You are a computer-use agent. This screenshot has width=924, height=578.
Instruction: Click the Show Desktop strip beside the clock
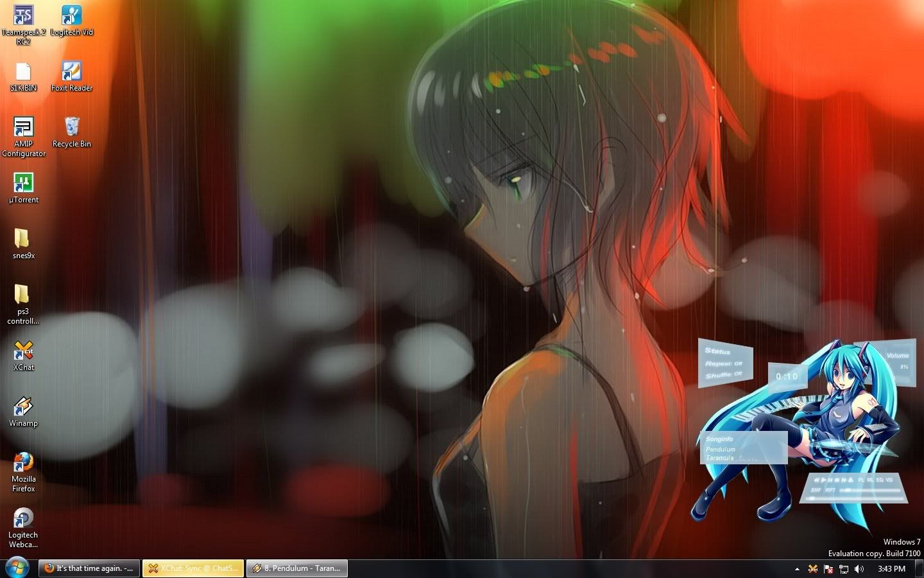(x=920, y=569)
